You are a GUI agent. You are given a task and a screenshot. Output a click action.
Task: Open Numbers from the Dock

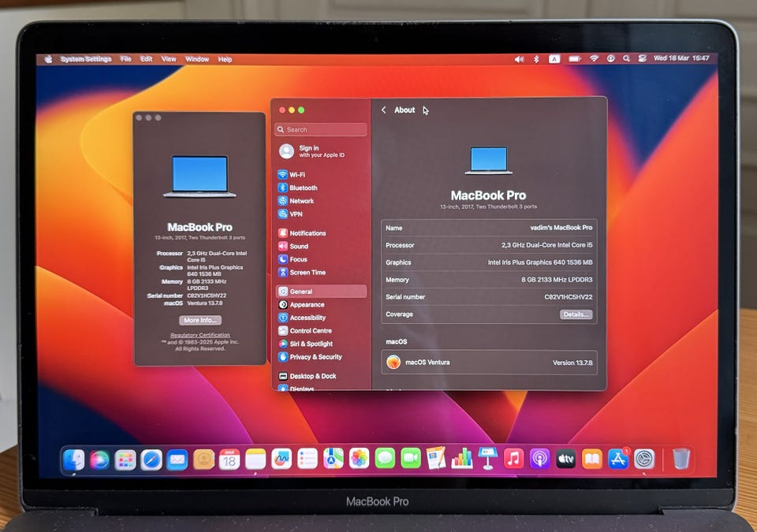462,458
